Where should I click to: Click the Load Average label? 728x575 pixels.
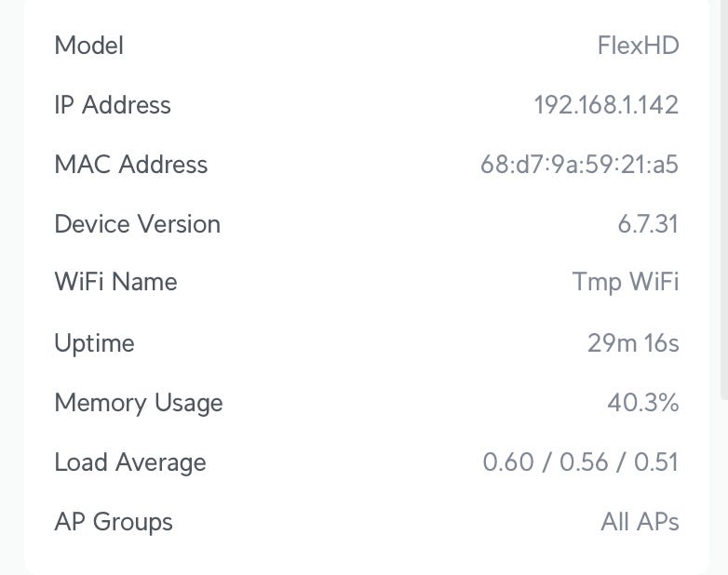130,462
